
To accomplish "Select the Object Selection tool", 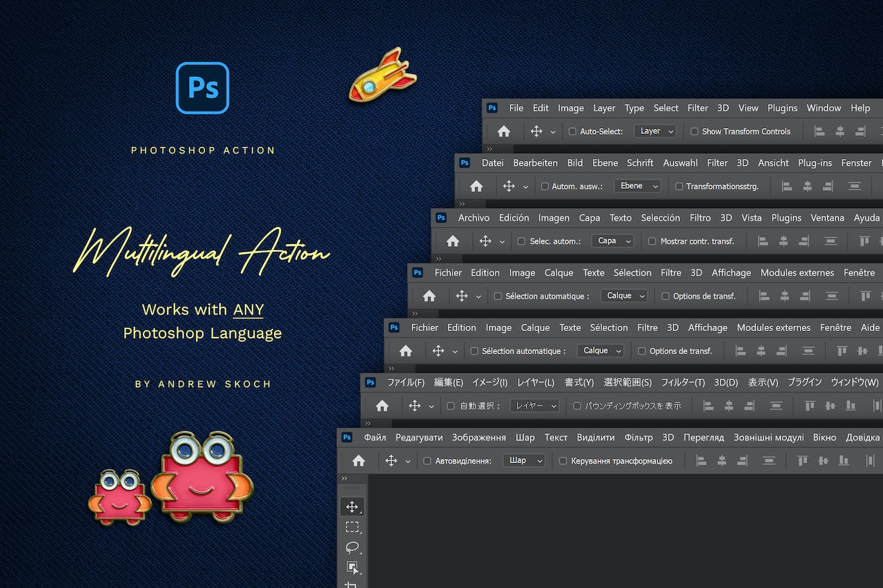I will (352, 567).
